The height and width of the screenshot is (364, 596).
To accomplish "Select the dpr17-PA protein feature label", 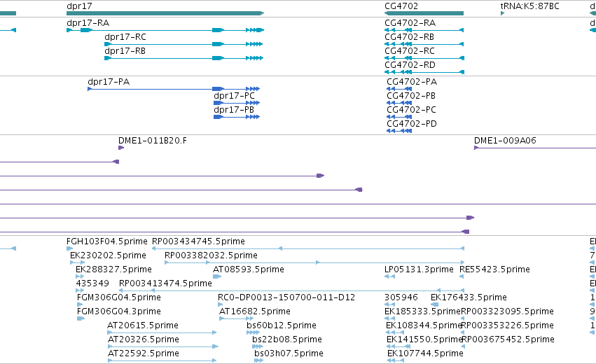I will click(109, 82).
